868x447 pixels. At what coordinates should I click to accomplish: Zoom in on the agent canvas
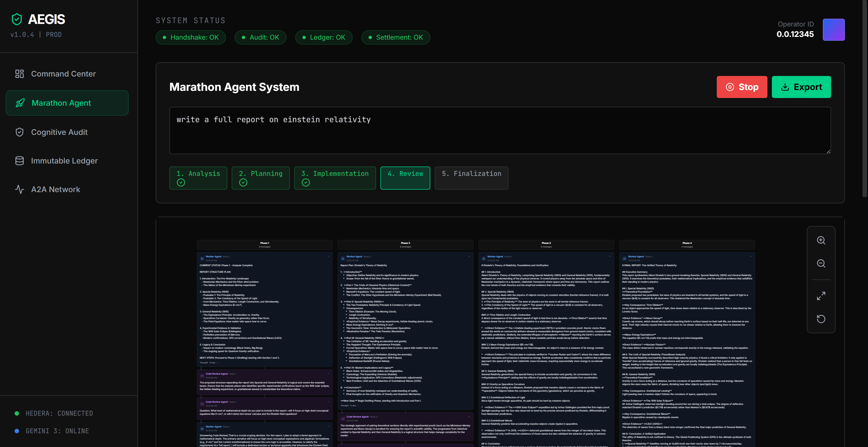click(821, 240)
